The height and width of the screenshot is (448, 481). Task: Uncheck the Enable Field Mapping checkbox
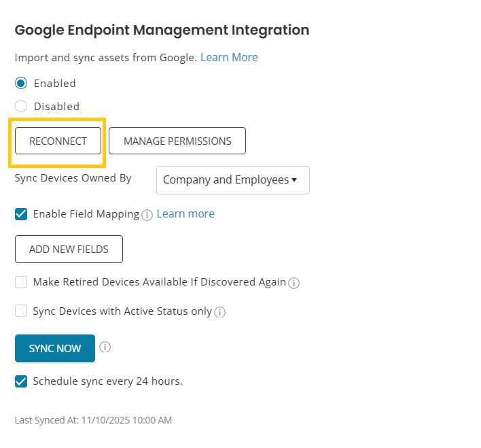(x=21, y=214)
